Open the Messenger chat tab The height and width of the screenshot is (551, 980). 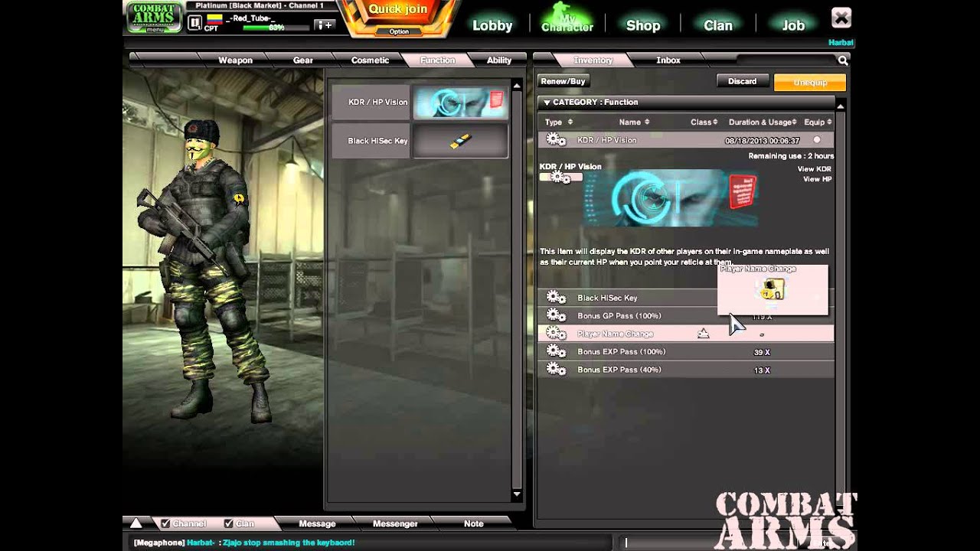tap(395, 523)
